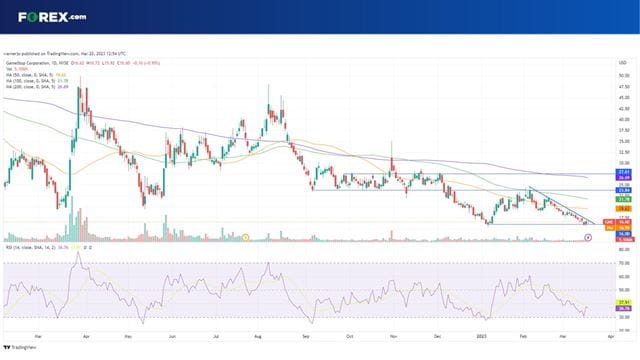Click the Dec label on the time axis

coord(437,337)
